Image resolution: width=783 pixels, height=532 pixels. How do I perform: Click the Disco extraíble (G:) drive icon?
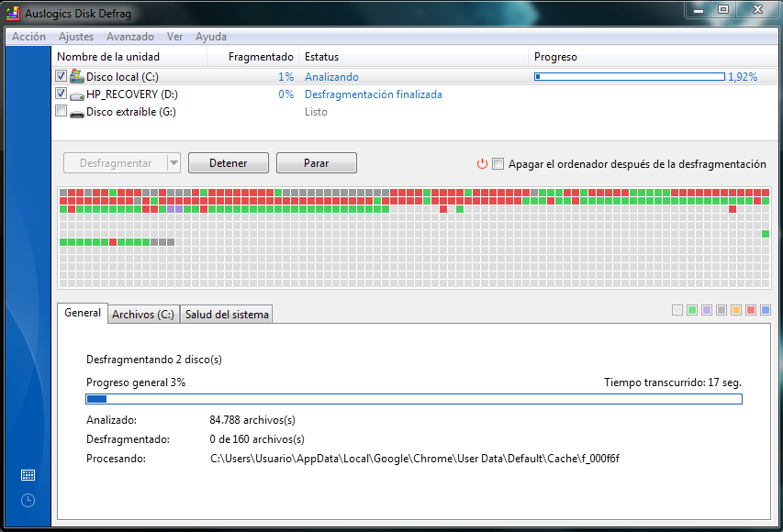(x=76, y=111)
